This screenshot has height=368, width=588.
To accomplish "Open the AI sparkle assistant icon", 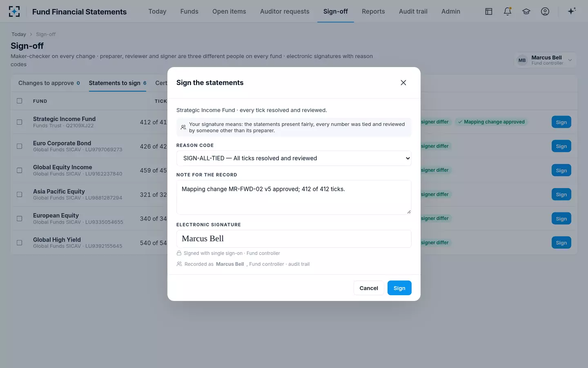I will (x=572, y=11).
